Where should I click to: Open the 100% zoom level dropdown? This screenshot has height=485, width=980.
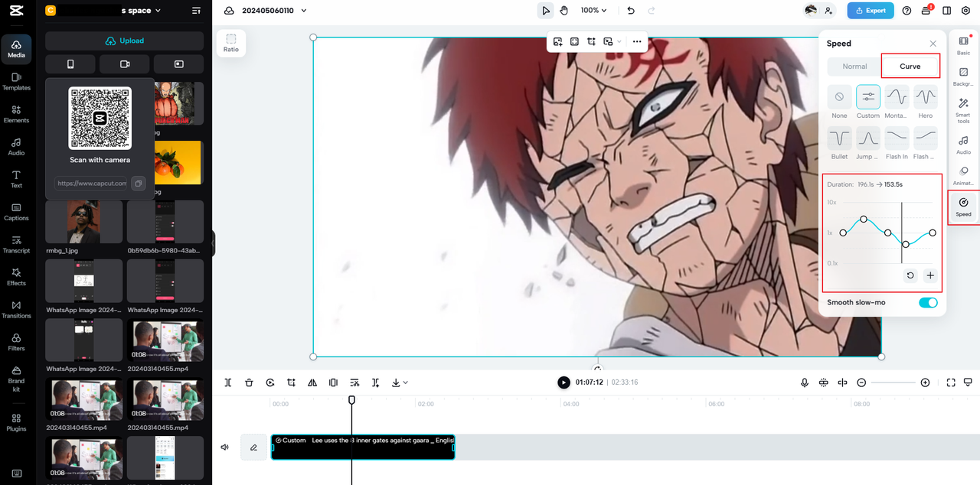pos(593,11)
